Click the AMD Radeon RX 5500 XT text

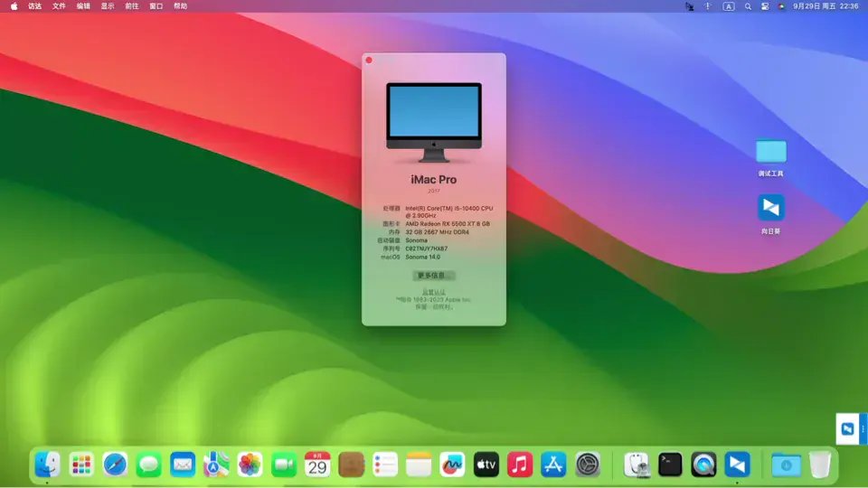click(448, 224)
